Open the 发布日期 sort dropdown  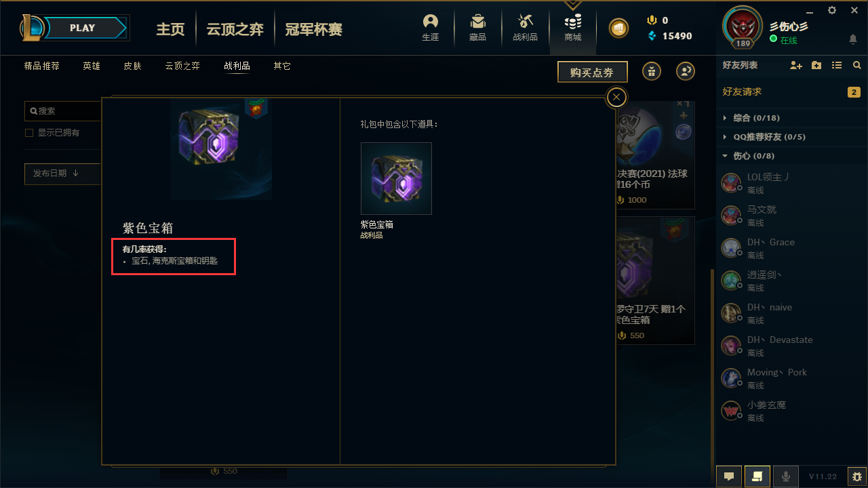[63, 174]
